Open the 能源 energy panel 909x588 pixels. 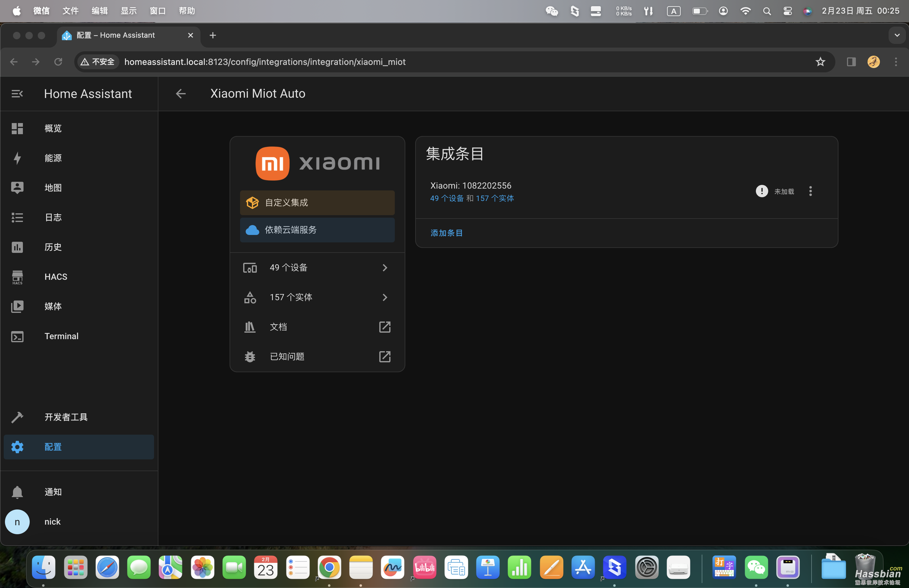[79, 158]
